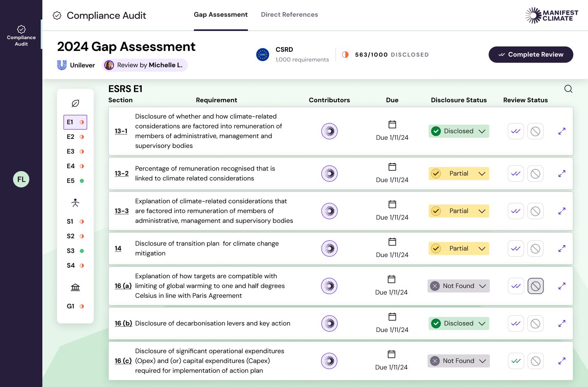Click the environmental leaf icon in sidebar
This screenshot has width=588, height=387.
[75, 103]
